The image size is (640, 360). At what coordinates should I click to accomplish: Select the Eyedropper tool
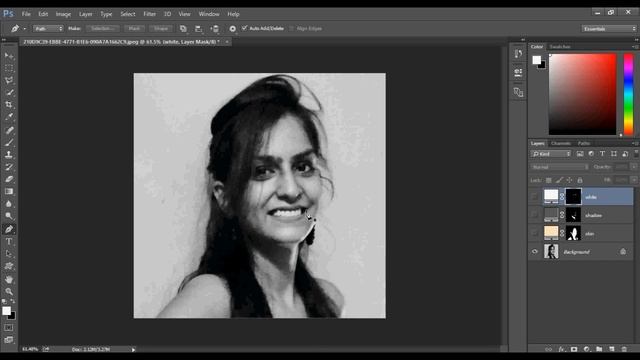(x=9, y=117)
